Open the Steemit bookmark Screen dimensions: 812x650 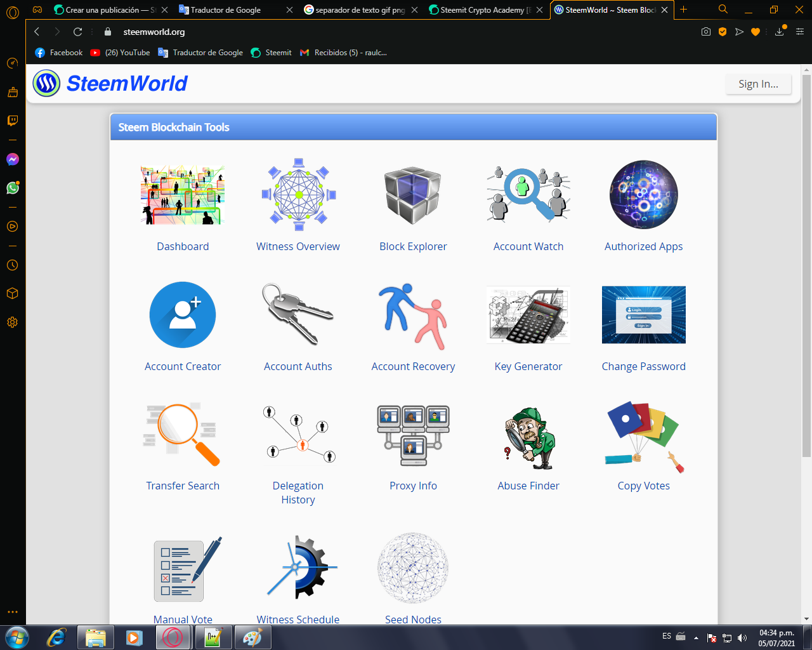[x=272, y=53]
